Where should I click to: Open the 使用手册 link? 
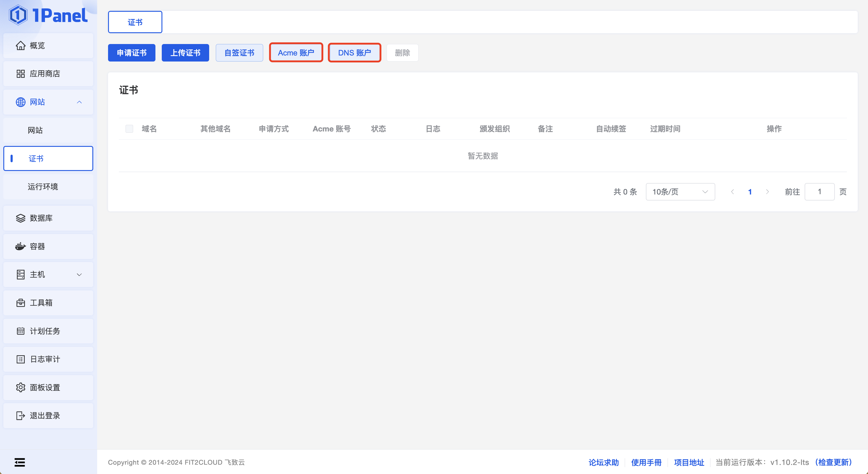pos(646,463)
